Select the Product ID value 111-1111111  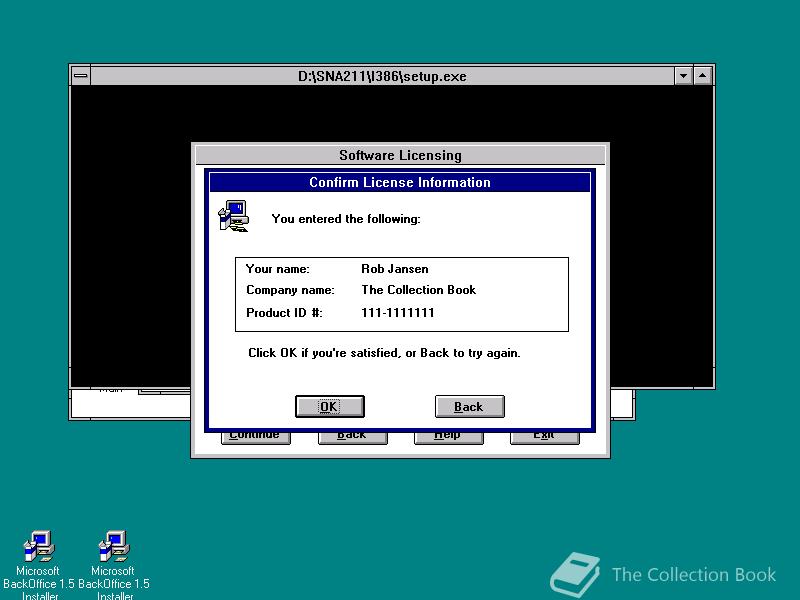[x=398, y=313]
